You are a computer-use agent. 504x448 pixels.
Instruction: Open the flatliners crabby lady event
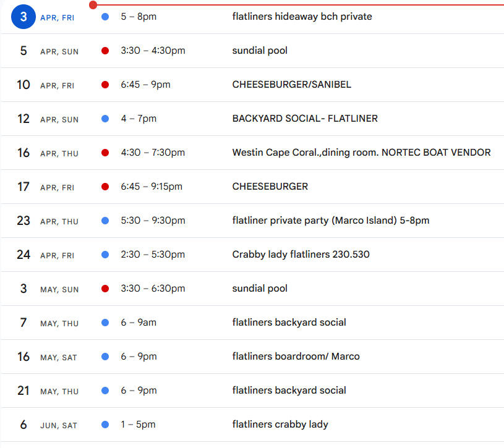tap(280, 425)
